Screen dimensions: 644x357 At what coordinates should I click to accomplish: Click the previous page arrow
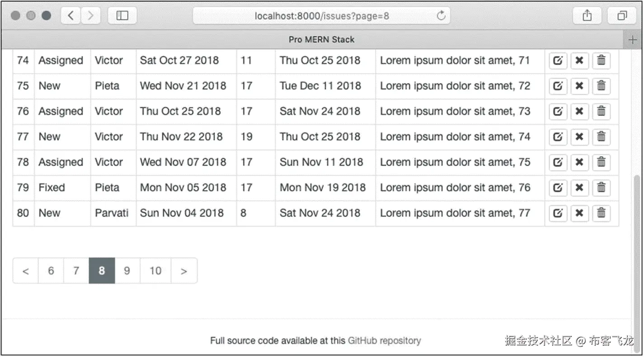[26, 271]
